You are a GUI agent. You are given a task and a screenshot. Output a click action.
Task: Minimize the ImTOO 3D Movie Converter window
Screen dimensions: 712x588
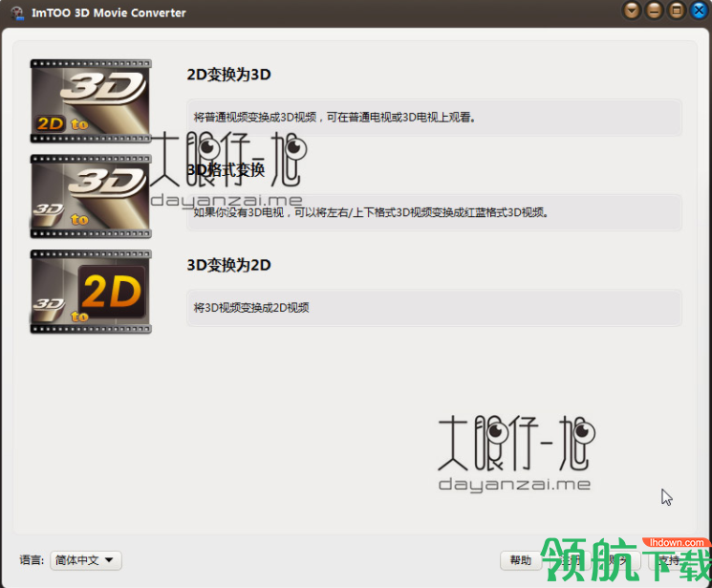(654, 10)
